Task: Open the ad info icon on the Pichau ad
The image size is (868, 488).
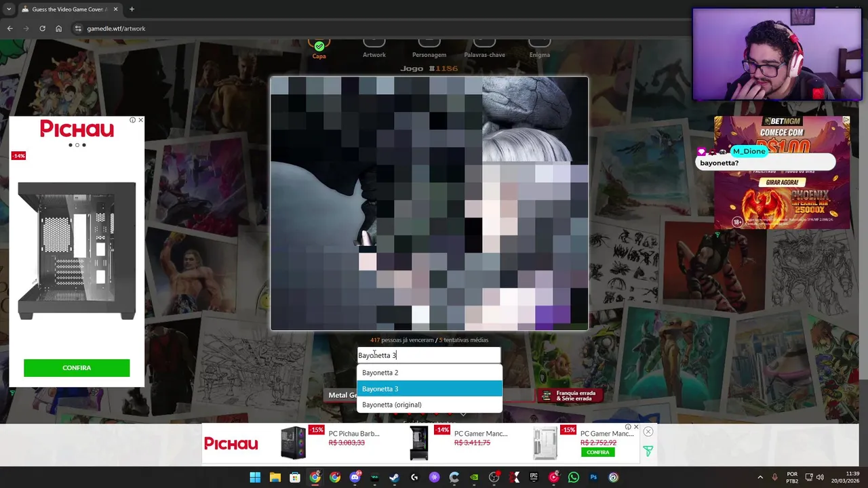Action: coord(133,120)
